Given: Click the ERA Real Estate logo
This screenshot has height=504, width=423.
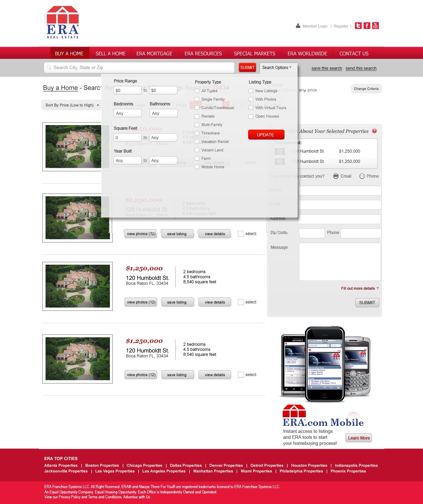Looking at the screenshot, I should click(x=63, y=22).
